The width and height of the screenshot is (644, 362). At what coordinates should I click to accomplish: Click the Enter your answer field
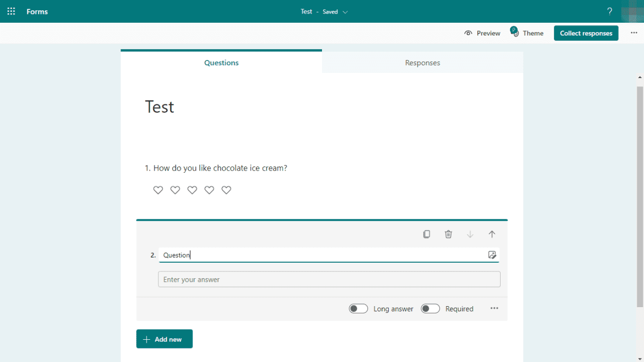coord(329,279)
